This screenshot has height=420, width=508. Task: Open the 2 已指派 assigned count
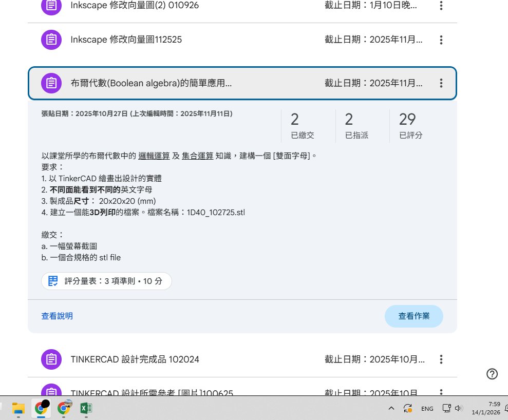pyautogui.click(x=356, y=126)
